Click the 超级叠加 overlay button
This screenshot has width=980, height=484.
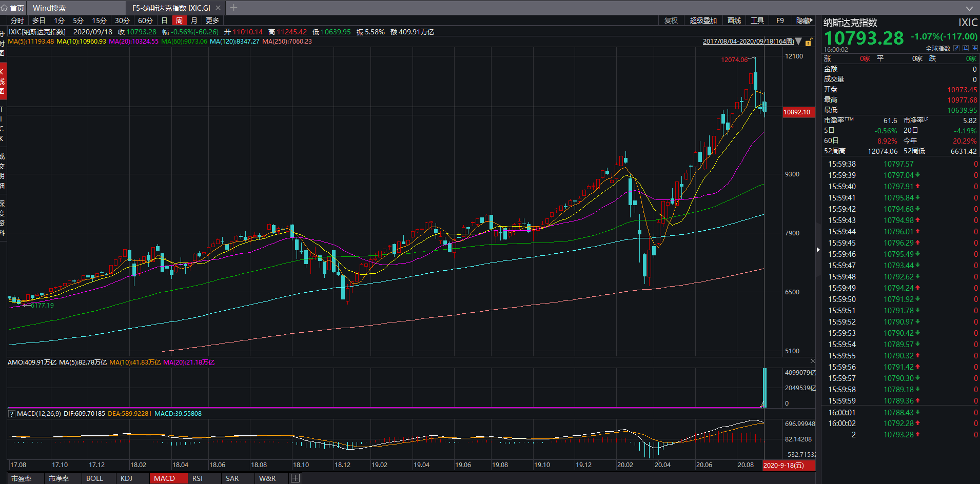coord(703,21)
